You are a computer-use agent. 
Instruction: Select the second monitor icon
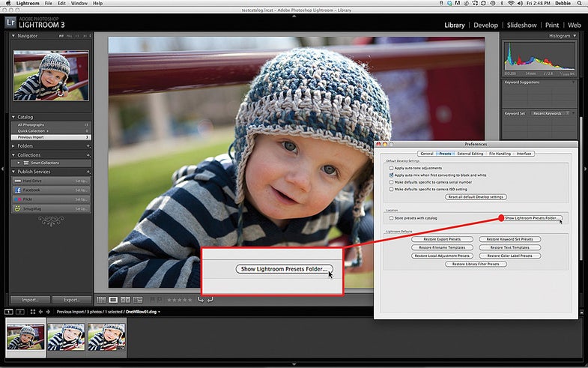pyautogui.click(x=20, y=312)
